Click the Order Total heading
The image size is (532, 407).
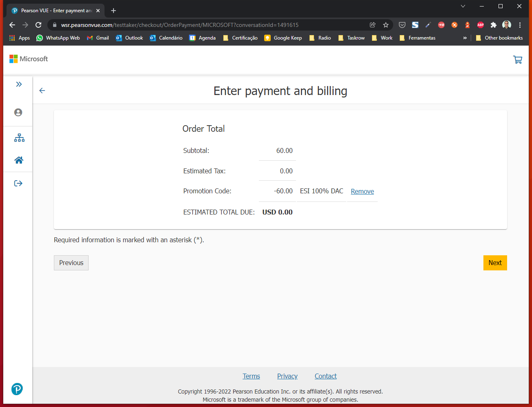[203, 128]
